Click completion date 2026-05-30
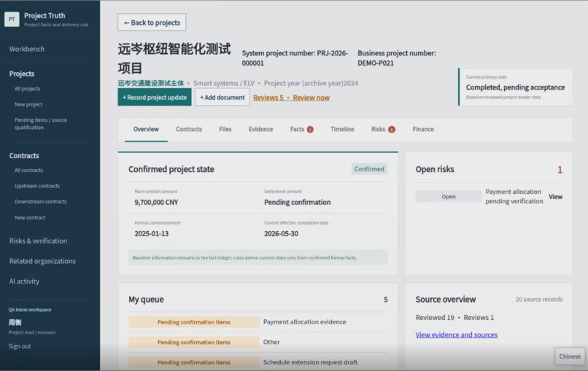 (x=282, y=233)
